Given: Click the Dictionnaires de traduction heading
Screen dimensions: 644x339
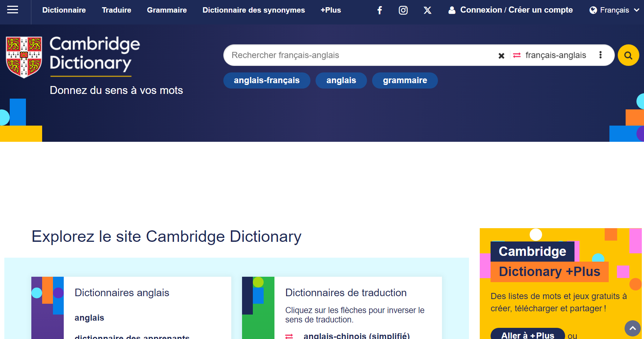Looking at the screenshot, I should point(346,293).
